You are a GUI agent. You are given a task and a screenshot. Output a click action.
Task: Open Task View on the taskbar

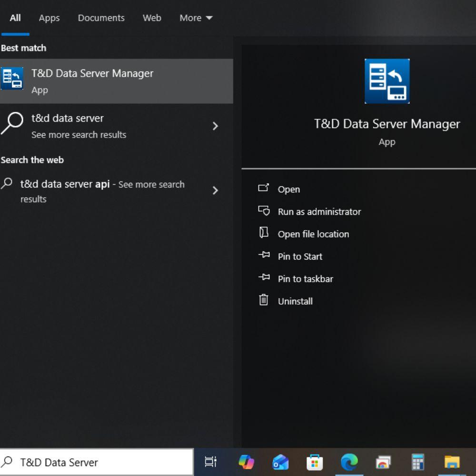(211, 462)
